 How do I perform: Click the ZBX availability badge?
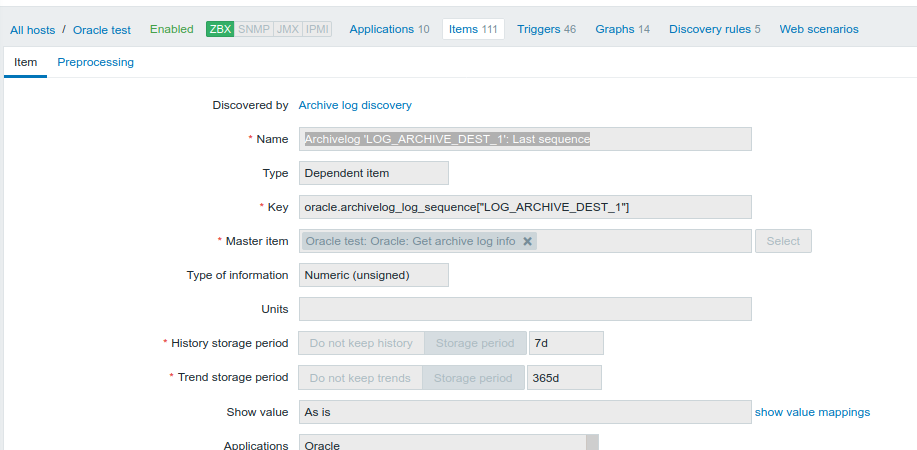(x=220, y=29)
